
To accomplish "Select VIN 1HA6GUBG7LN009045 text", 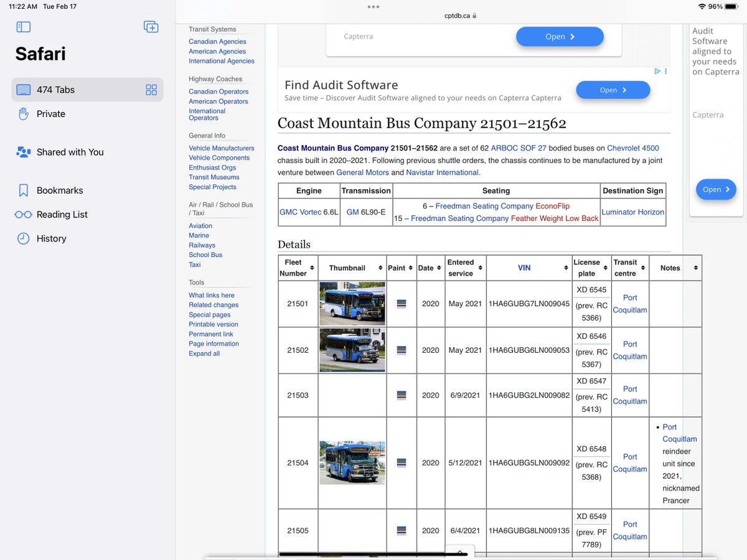I will 529,304.
